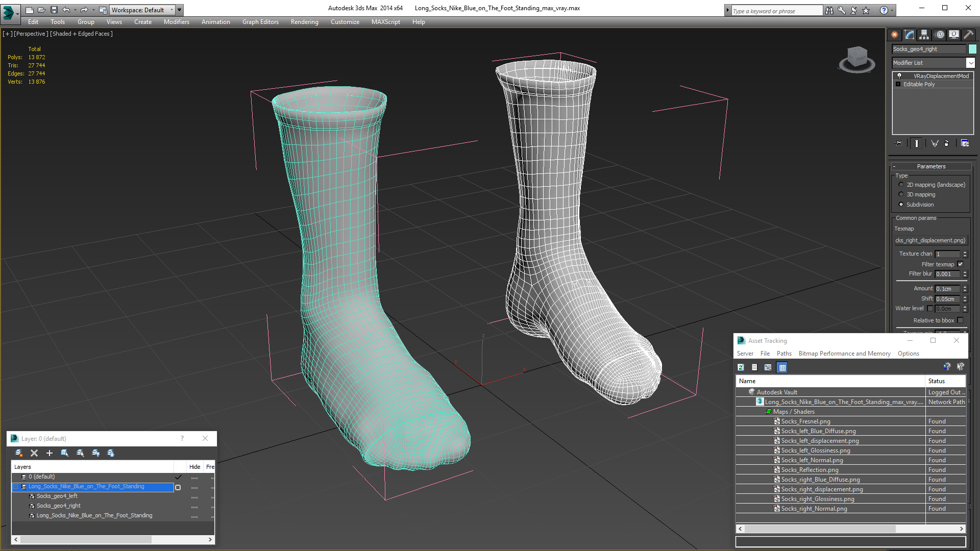Image resolution: width=980 pixels, height=551 pixels.
Task: Click Status Log list icon in Asset Tracking
Action: coord(754,367)
